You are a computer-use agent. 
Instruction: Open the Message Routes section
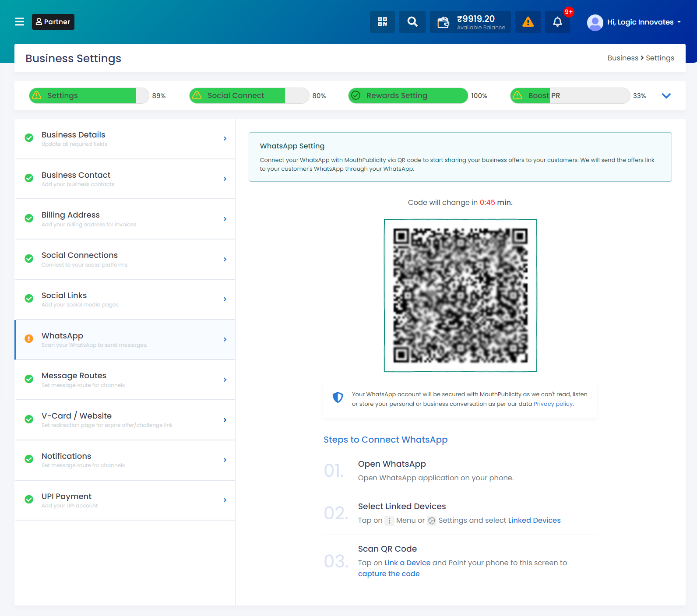point(125,380)
